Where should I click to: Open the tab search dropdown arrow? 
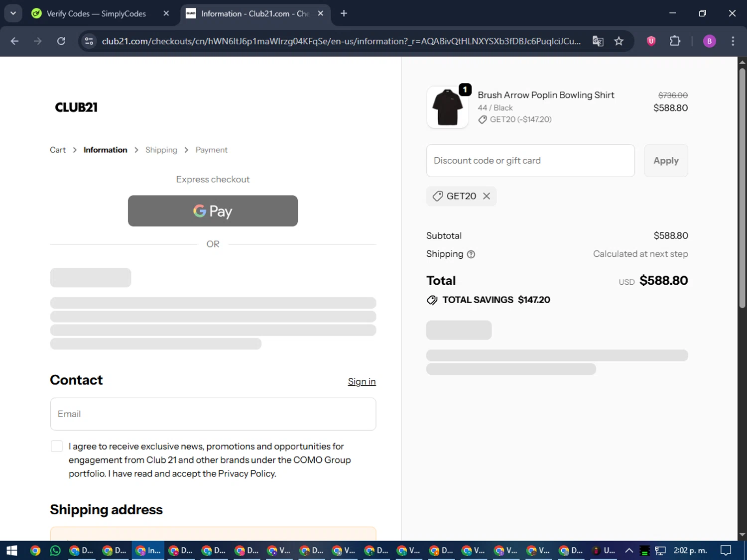coord(13,13)
